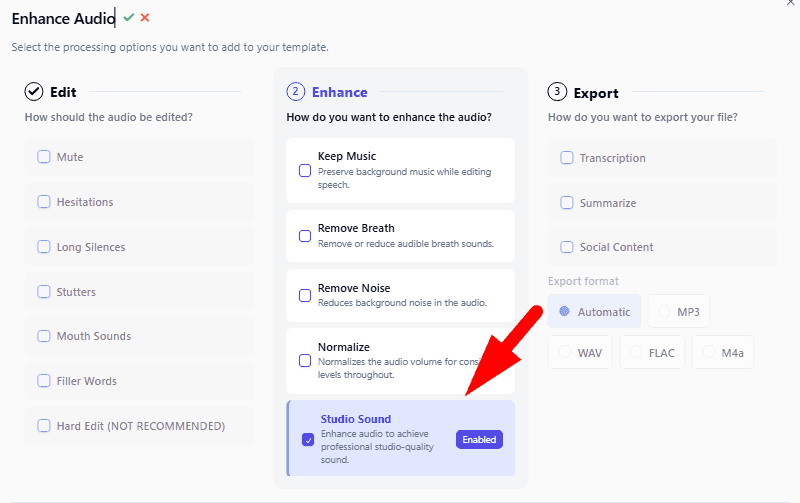Enable Filler Words removal
Viewport: 800px width, 503px height.
[44, 381]
